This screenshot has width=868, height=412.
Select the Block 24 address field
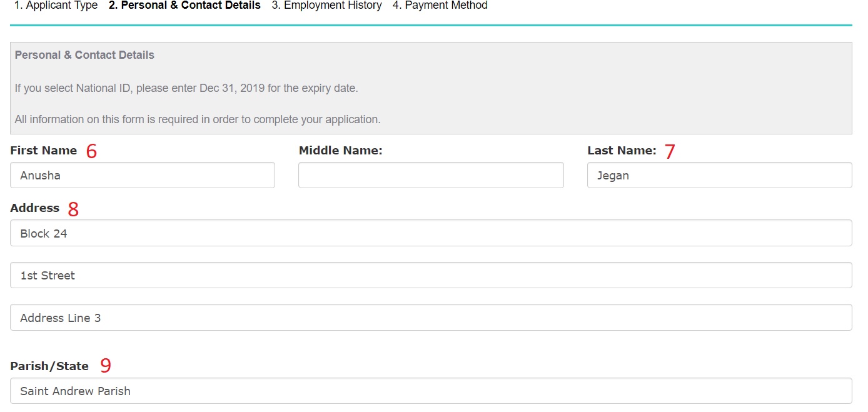431,233
